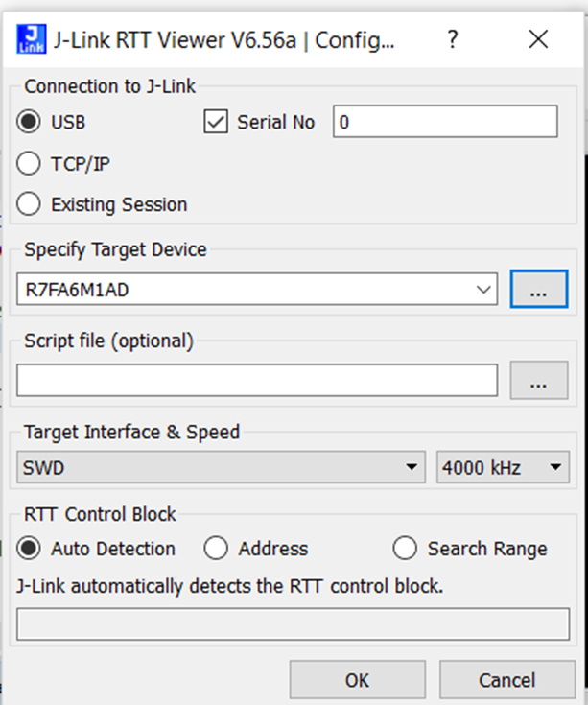Select the USB connection radio button
The image size is (588, 705).
pyautogui.click(x=30, y=123)
